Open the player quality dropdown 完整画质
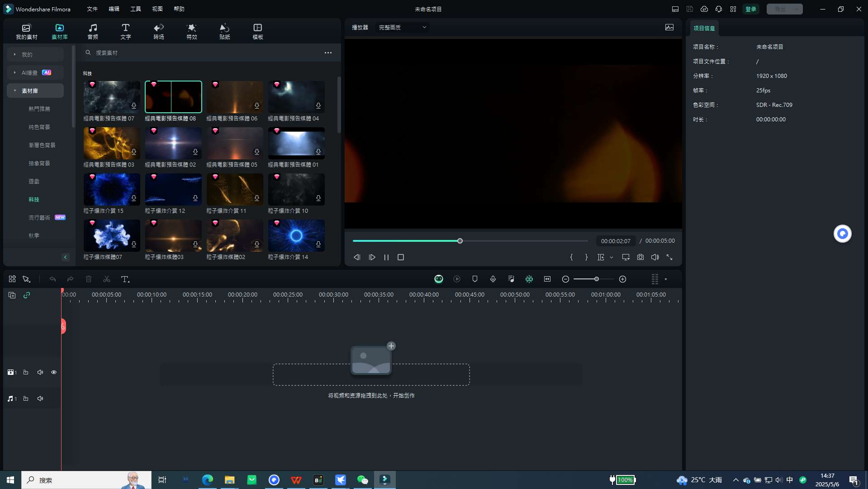Viewport: 868px width, 489px height. click(403, 28)
